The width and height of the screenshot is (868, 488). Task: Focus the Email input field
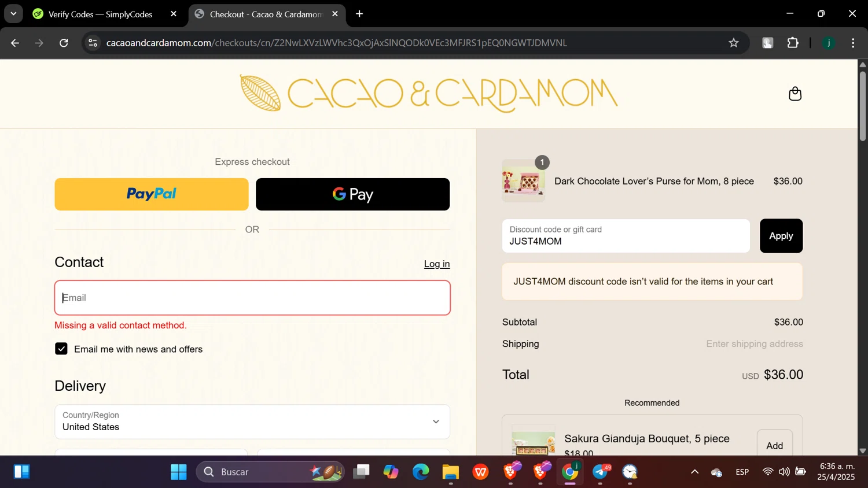pos(252,298)
